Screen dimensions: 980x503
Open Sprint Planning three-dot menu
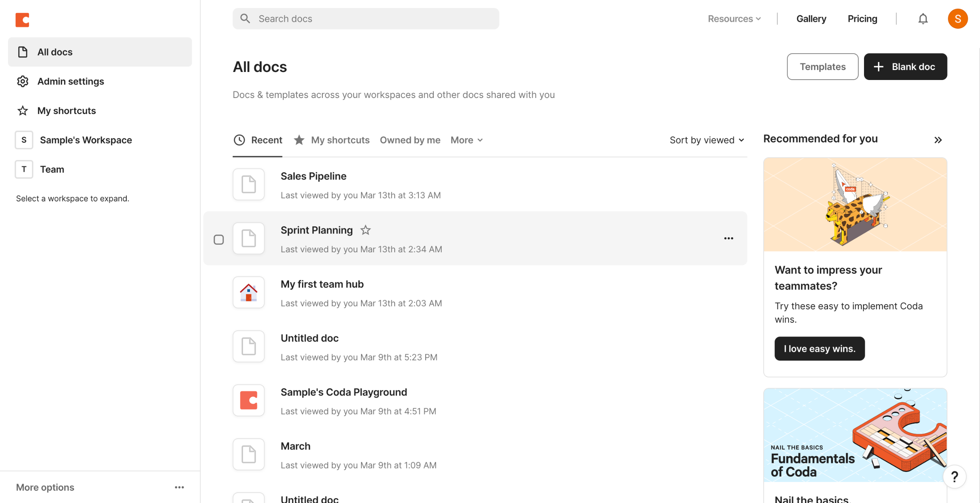(x=728, y=238)
